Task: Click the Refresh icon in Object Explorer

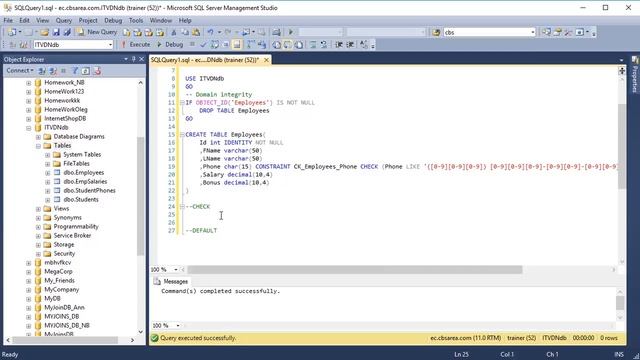Action: pyautogui.click(x=86, y=71)
